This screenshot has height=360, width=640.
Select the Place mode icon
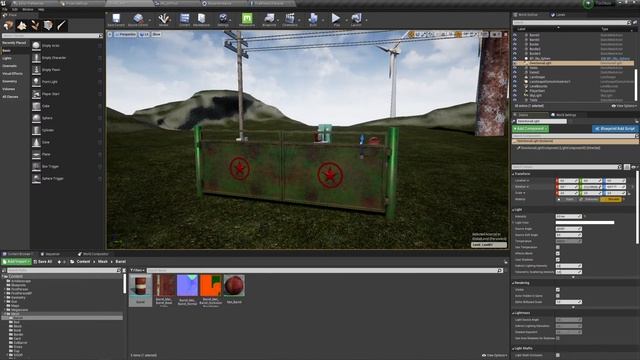(x=9, y=25)
